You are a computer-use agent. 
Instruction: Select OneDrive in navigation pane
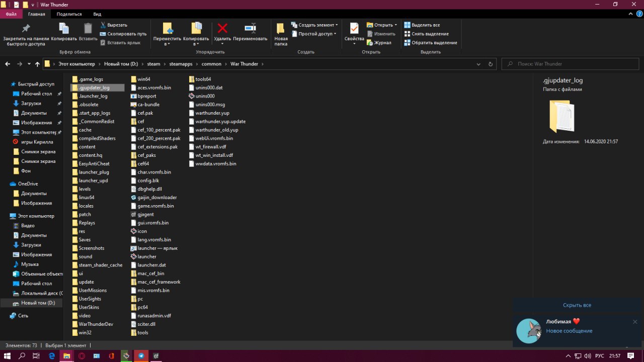[x=28, y=184]
